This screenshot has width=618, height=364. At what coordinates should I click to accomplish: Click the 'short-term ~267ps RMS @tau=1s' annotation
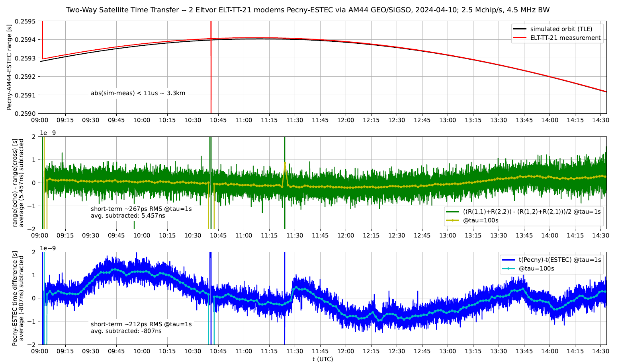click(x=141, y=209)
